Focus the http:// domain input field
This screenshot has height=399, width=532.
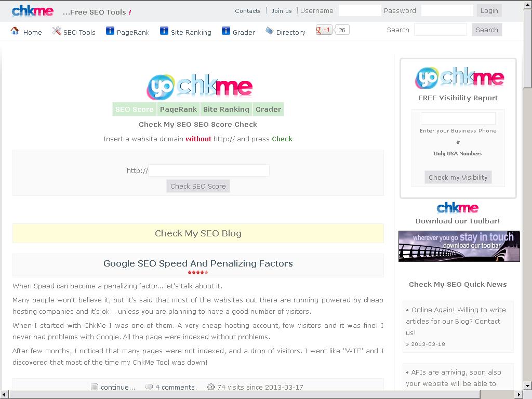[209, 170]
